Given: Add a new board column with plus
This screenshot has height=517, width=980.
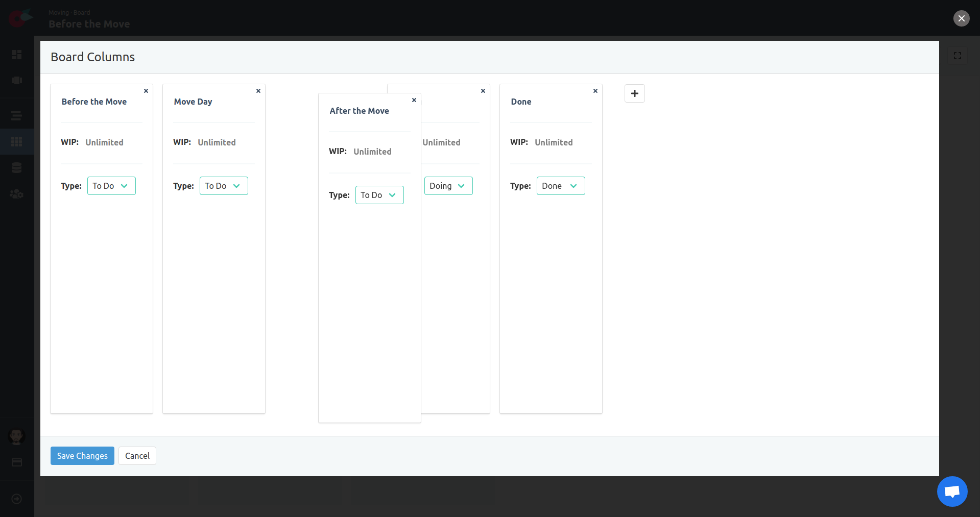Looking at the screenshot, I should [635, 93].
